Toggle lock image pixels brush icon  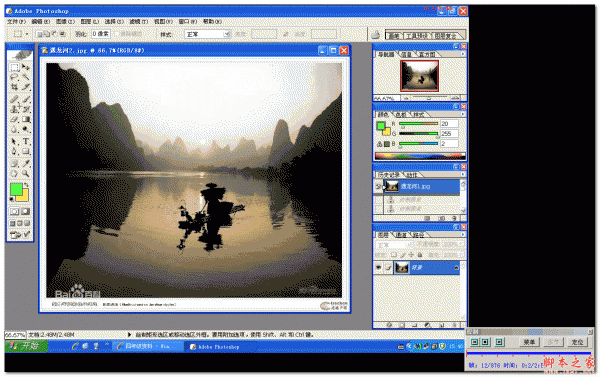(x=402, y=255)
